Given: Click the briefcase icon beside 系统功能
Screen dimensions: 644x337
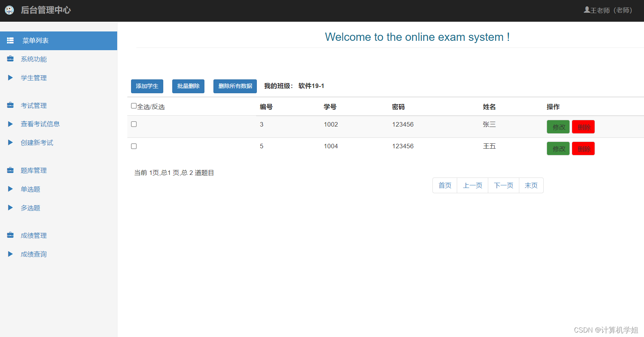Looking at the screenshot, I should 10,59.
